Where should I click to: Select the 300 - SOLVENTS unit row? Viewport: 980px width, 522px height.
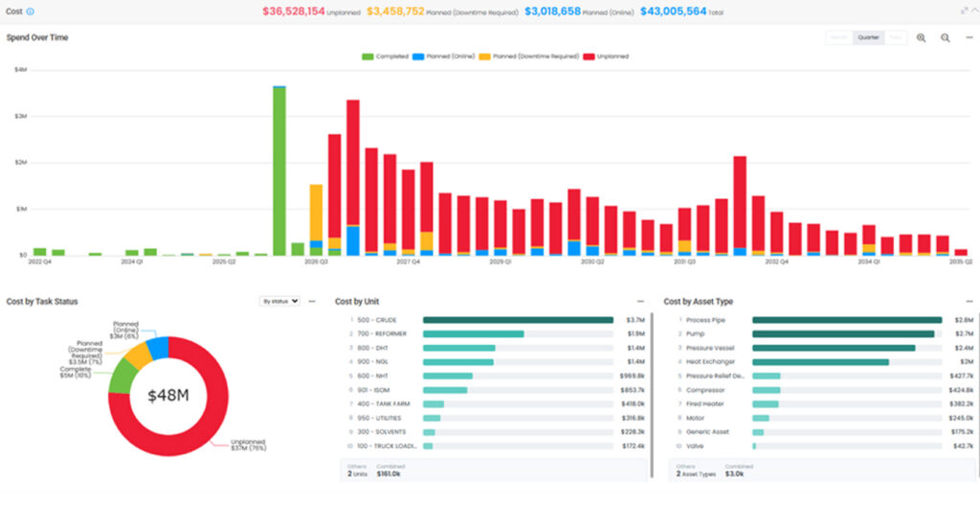click(x=497, y=432)
